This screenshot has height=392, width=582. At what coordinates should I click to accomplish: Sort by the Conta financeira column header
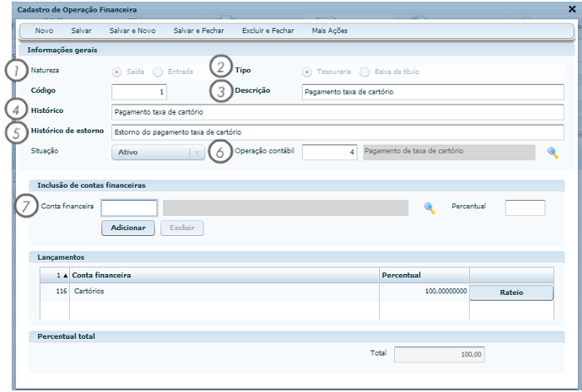(x=224, y=275)
